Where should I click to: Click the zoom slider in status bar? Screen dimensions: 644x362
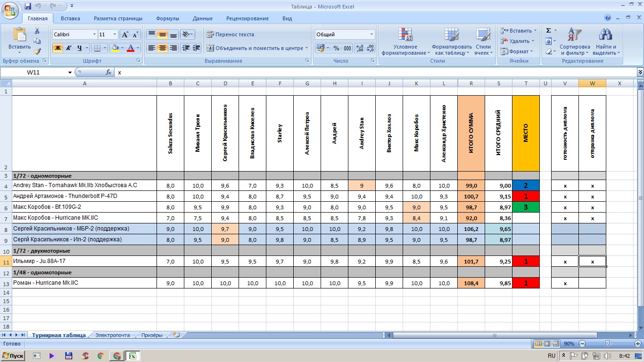click(608, 344)
